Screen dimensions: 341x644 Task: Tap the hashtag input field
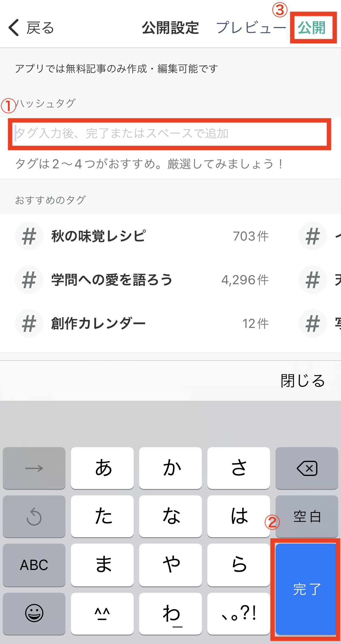(x=169, y=133)
